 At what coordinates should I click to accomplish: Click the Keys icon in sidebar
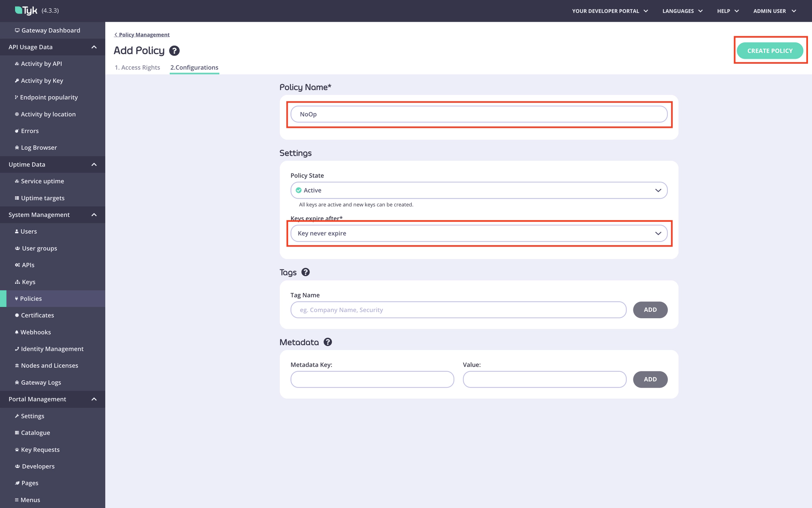[x=17, y=282]
